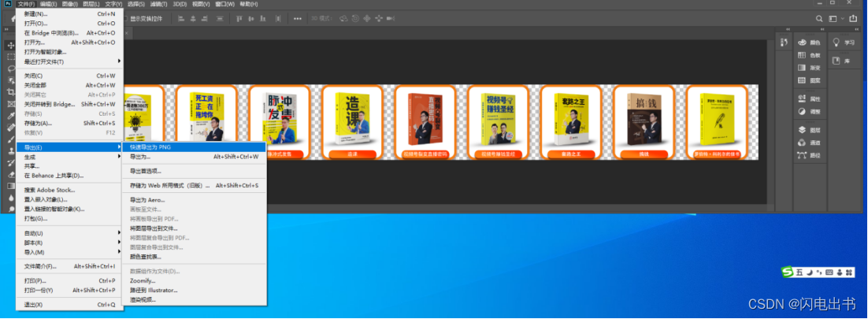Expand the 生成 submenu
Screen dimensions: 868x319
click(71, 157)
